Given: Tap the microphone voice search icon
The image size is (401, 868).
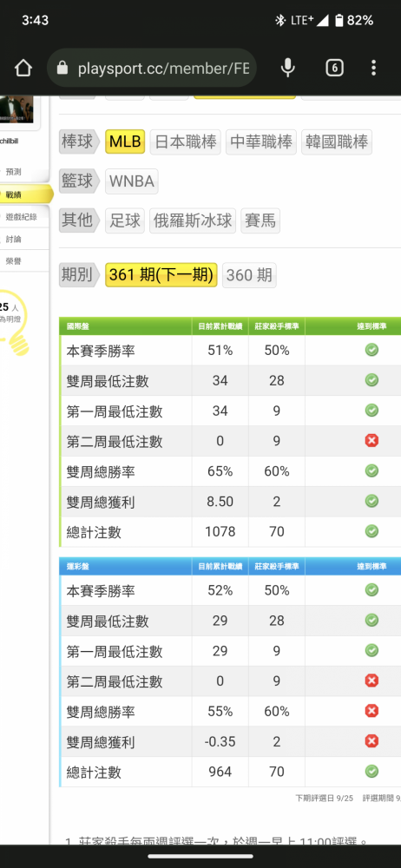Looking at the screenshot, I should pos(287,68).
